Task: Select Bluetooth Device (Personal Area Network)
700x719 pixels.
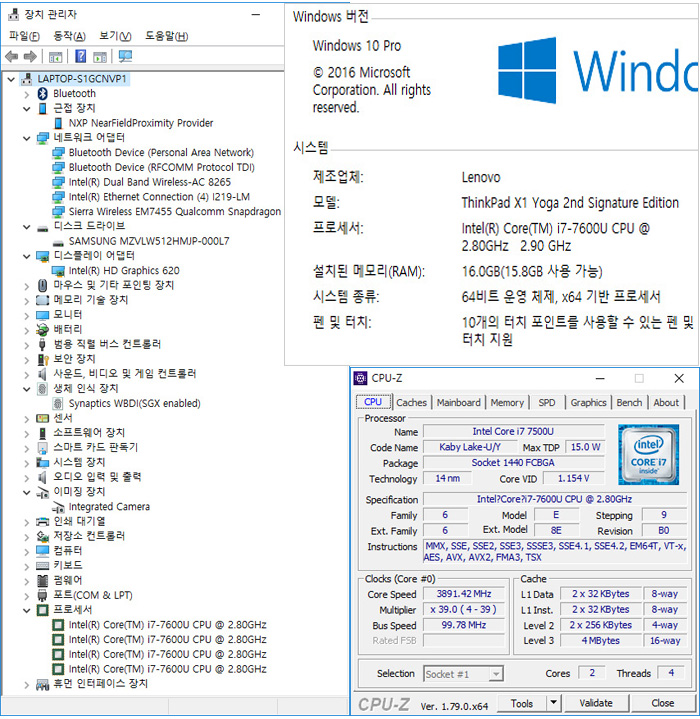Action: click(x=161, y=153)
